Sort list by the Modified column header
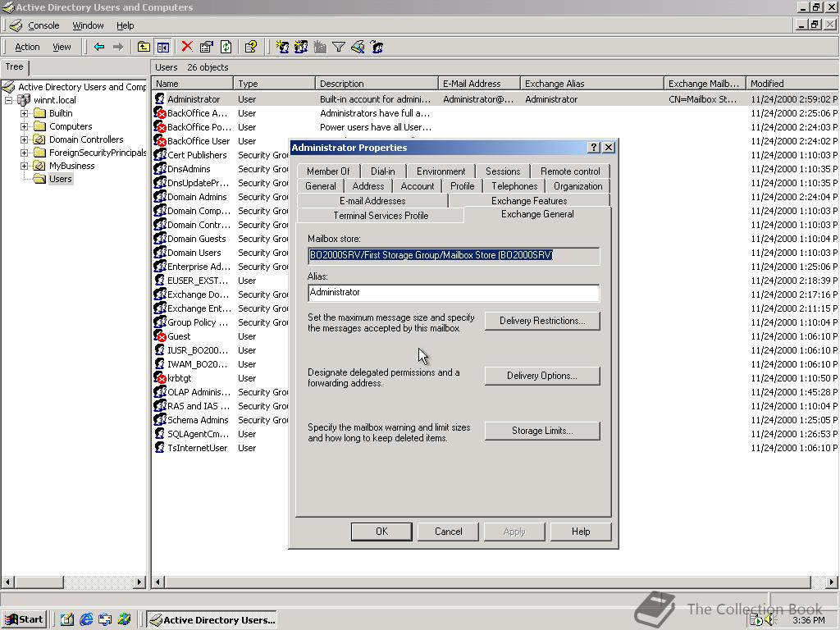Viewport: 840px width, 630px height. coord(792,84)
